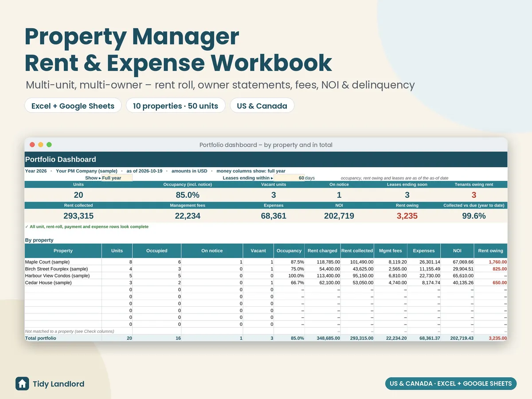Select the 'Maple Court (sample)' row label
Viewport: 532px width, 399px height.
(x=47, y=262)
